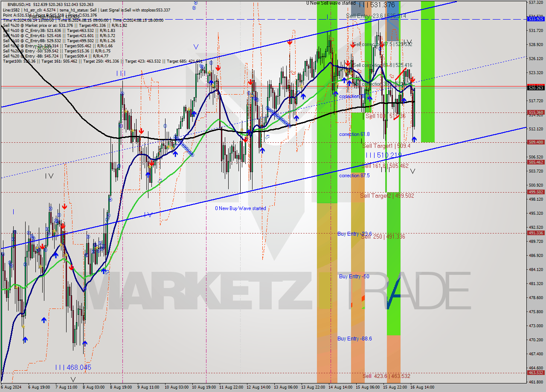Select '0 New Buy Wave started' text
Viewport: 546px width, 392px height.
point(241,208)
